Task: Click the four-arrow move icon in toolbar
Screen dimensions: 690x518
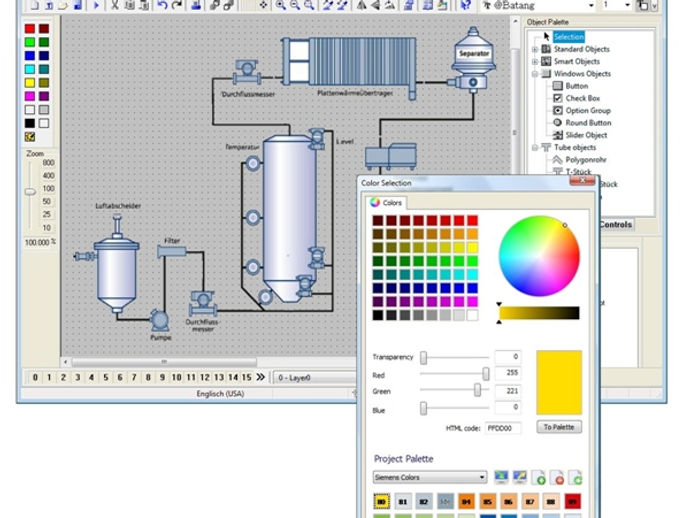Action: (x=263, y=5)
